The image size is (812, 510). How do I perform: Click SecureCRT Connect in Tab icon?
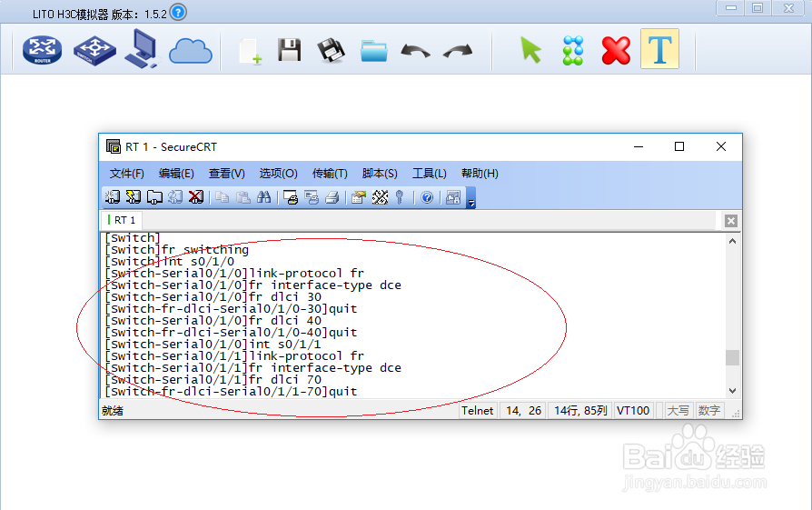tap(154, 197)
